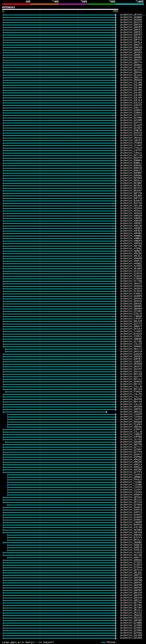Click the hit label UniRef100_Q86MN1
This screenshot has height=644, width=146.
131,543
